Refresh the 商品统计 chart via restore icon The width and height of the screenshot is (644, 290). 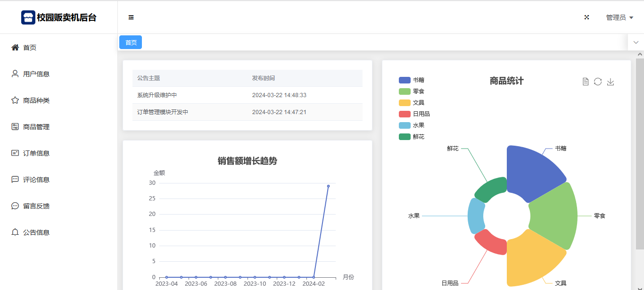tap(598, 82)
